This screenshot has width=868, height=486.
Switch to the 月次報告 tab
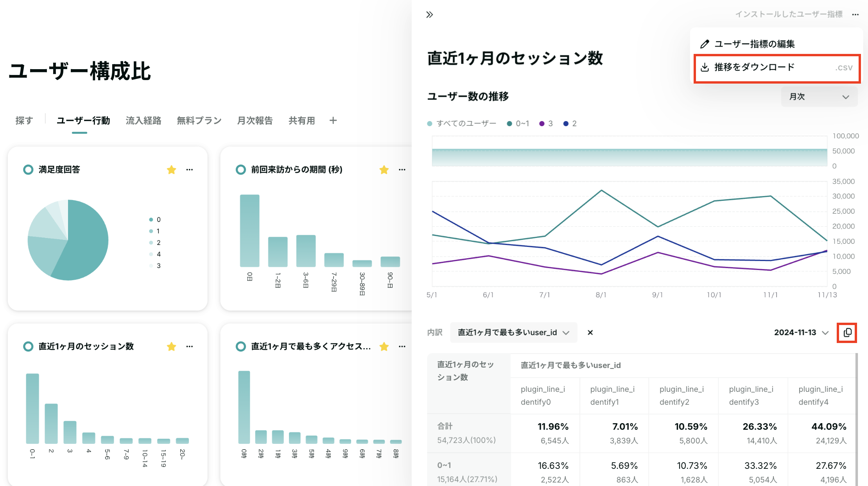click(255, 120)
